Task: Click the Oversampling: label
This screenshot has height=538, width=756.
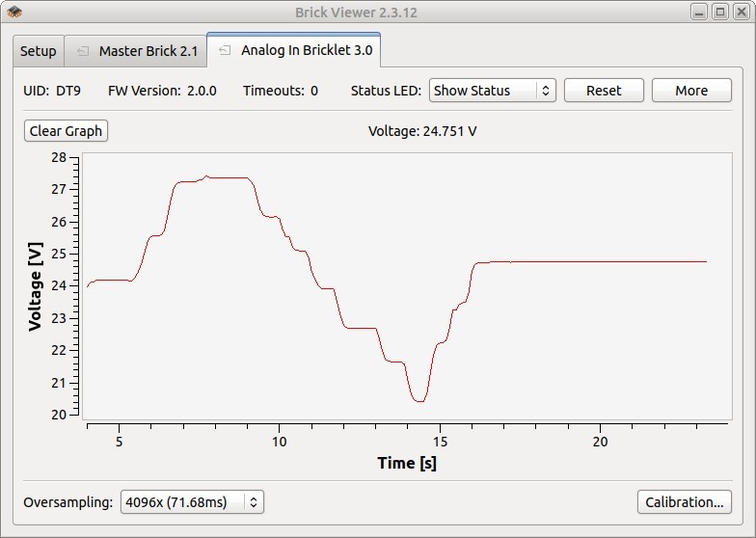Action: click(x=67, y=502)
